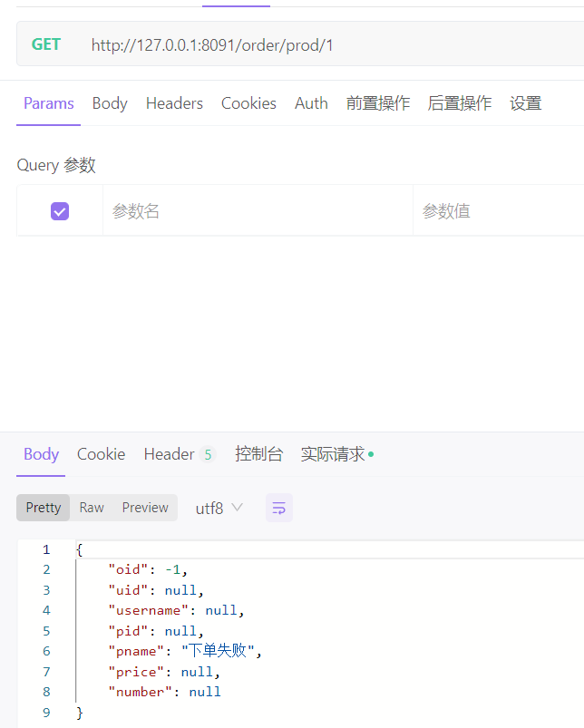This screenshot has width=584, height=728.
Task: Click the 参数值 input field
Action: [x=499, y=211]
